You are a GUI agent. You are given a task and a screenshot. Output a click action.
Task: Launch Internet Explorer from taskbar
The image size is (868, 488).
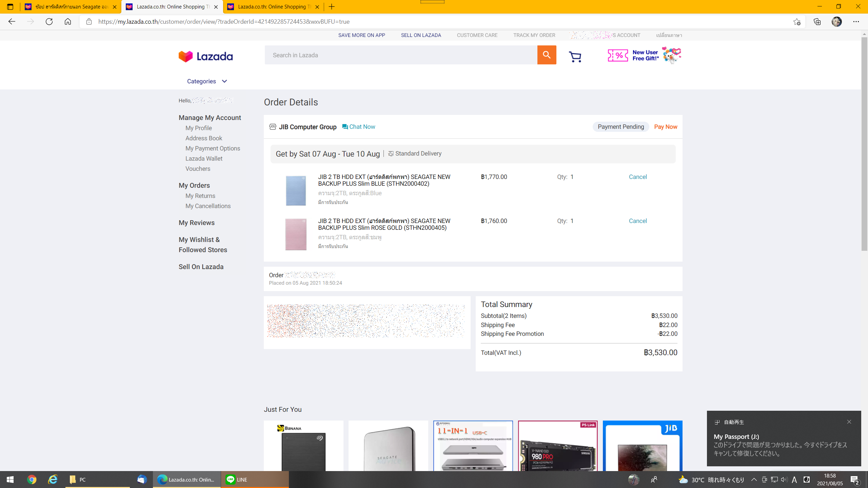click(x=53, y=480)
